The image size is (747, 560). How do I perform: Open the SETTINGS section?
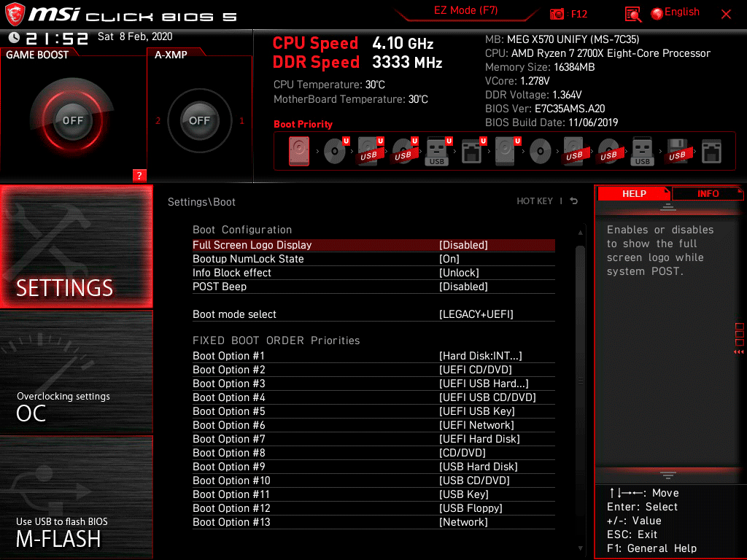click(x=76, y=246)
